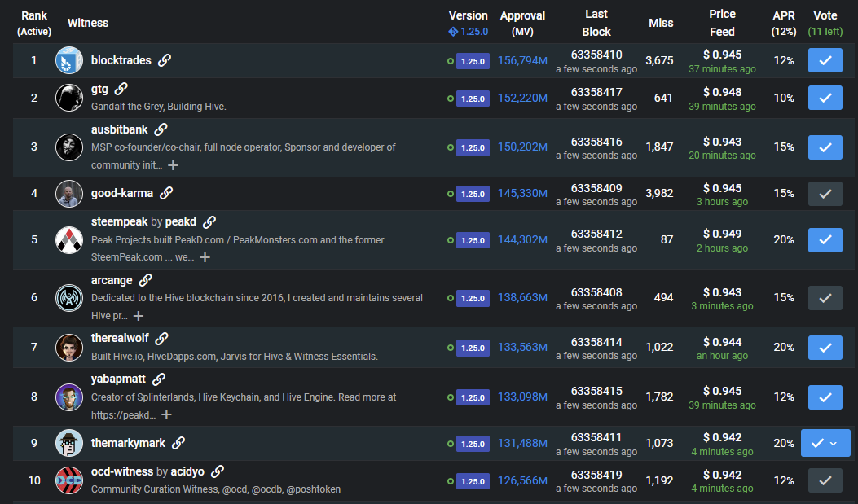Open the acidyo account link

pyautogui.click(x=187, y=471)
